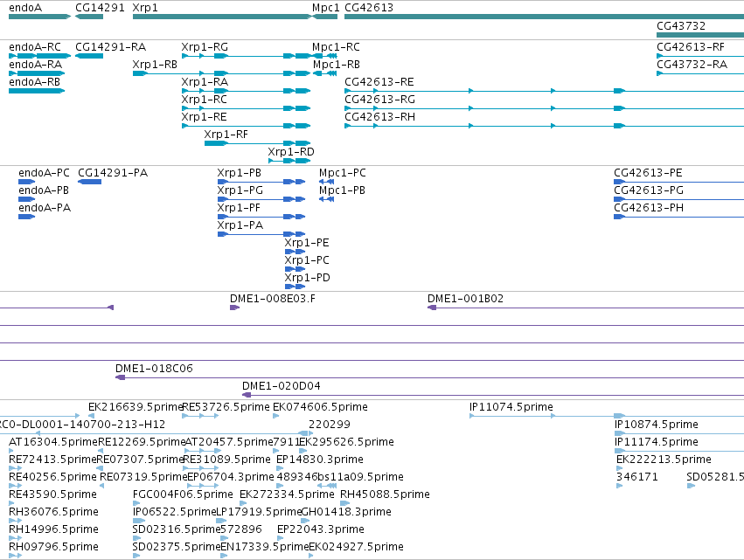Click protein endoA-PB

(26, 199)
